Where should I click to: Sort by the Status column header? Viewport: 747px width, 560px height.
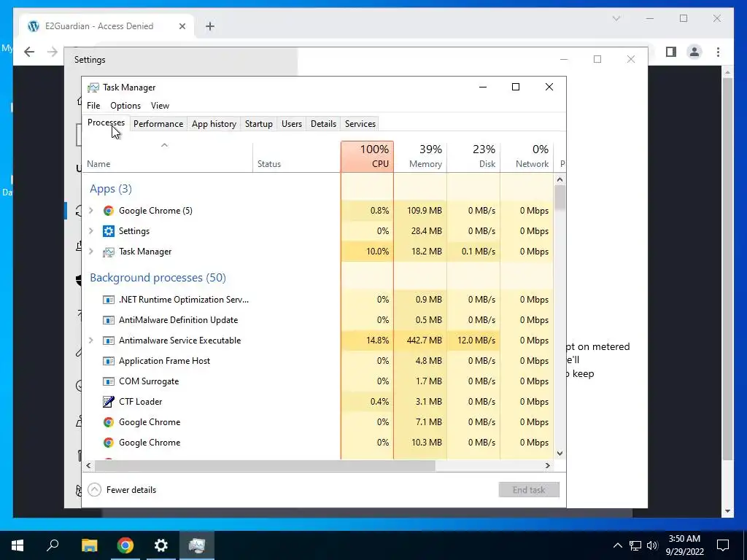click(297, 156)
